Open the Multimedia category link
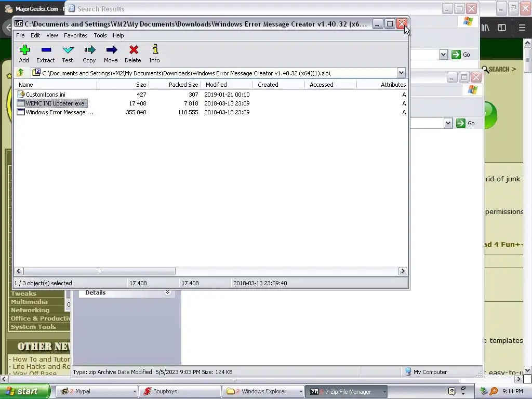The image size is (532, 399). 29,302
